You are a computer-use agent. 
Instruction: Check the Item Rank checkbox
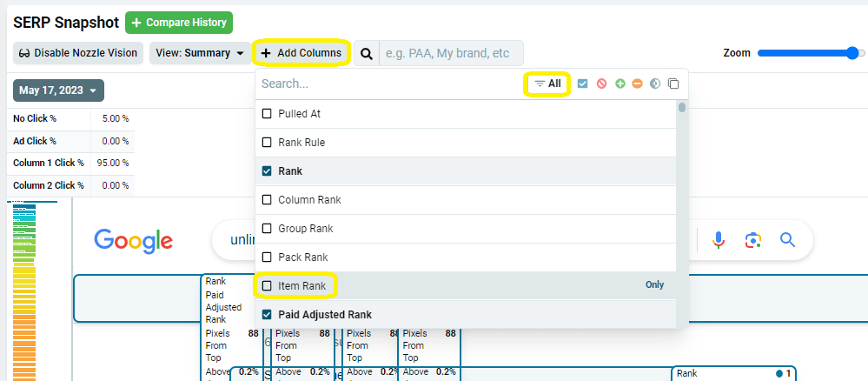pyautogui.click(x=267, y=286)
